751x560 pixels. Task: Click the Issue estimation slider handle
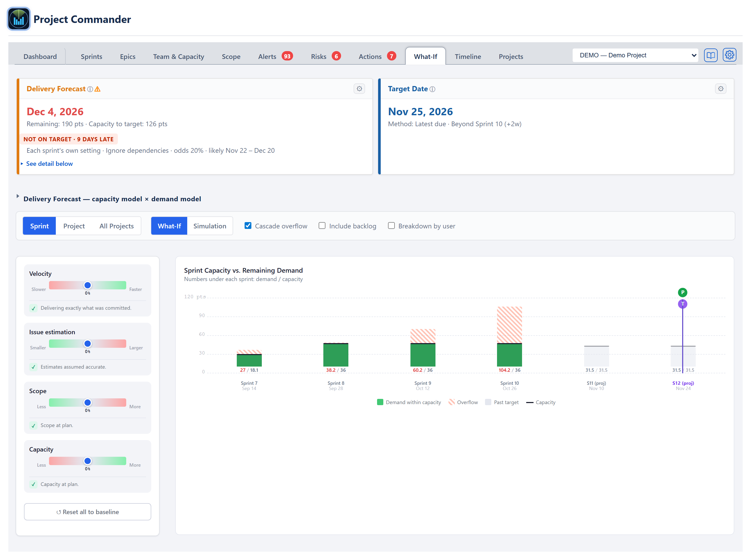coord(87,343)
